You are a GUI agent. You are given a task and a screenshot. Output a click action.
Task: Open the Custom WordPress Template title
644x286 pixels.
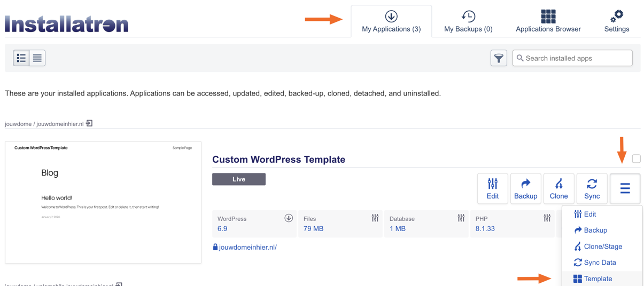click(278, 159)
